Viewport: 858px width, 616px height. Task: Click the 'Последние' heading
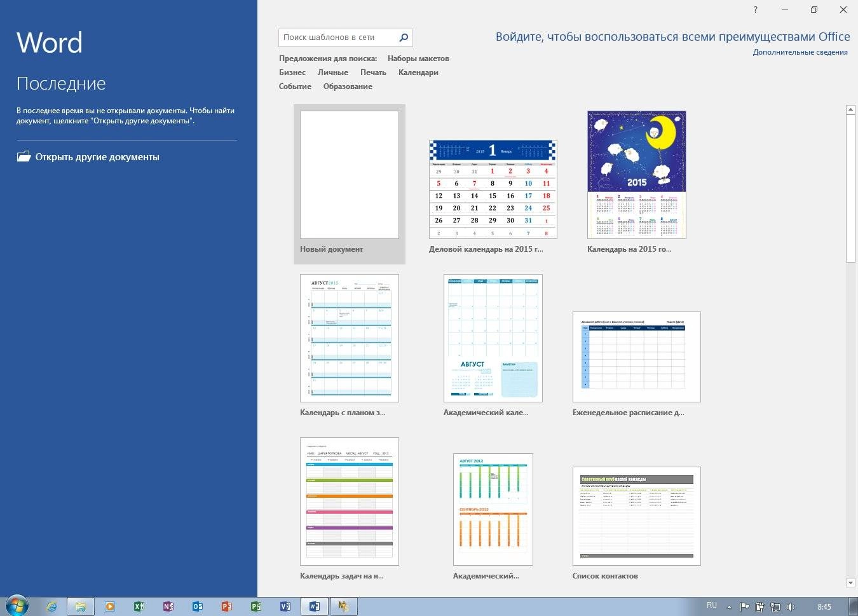pyautogui.click(x=61, y=83)
